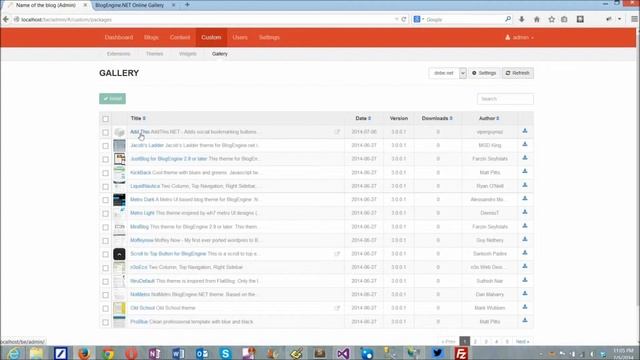This screenshot has width=640, height=360.
Task: Open FileZilla from the taskbar
Action: pos(461,353)
